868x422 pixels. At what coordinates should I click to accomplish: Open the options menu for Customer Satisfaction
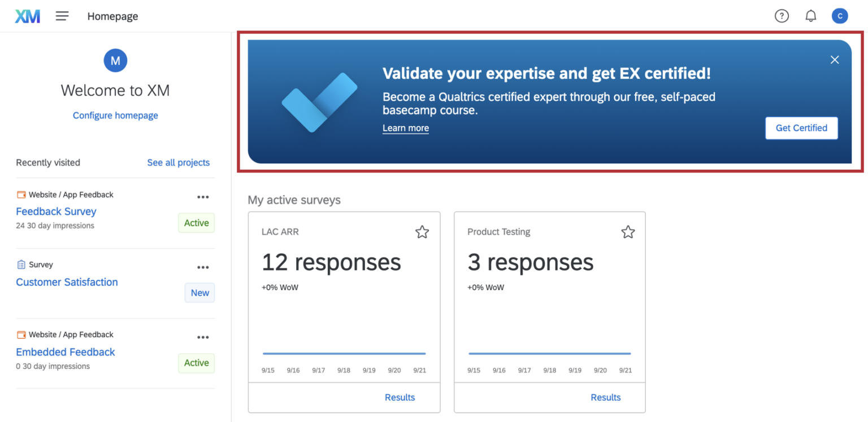[x=203, y=266]
